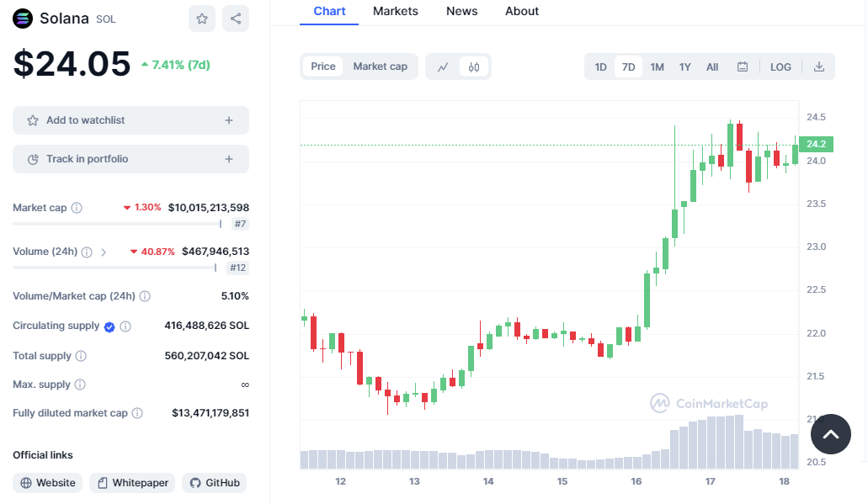Click the Add to watchlist button
The image size is (868, 504).
(x=130, y=120)
